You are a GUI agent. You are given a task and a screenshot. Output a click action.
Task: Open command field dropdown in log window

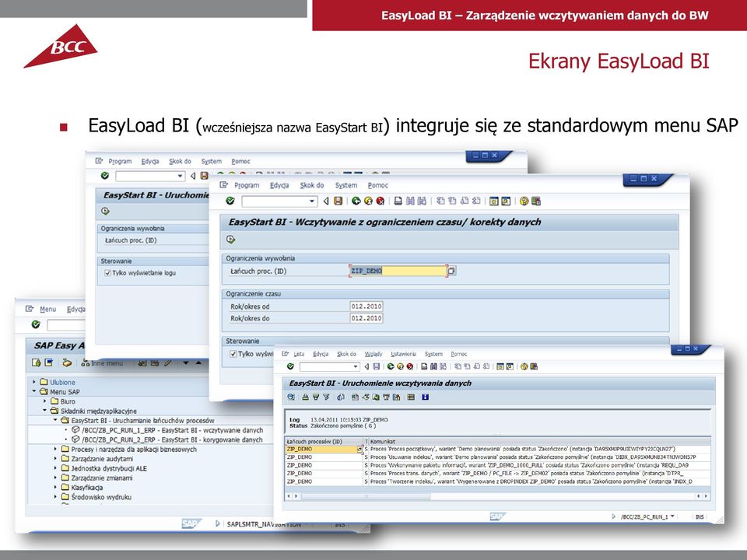click(356, 366)
